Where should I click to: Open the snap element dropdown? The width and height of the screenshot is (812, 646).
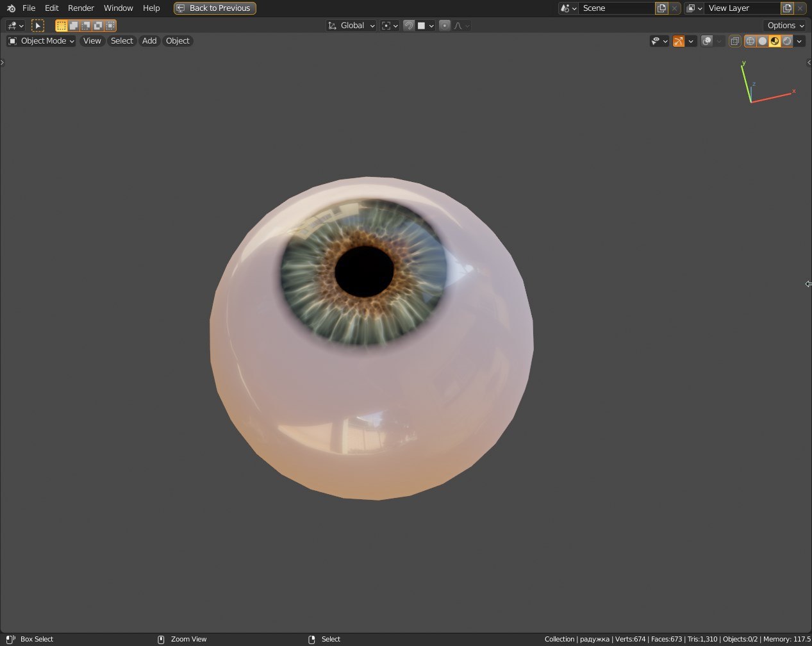click(426, 26)
